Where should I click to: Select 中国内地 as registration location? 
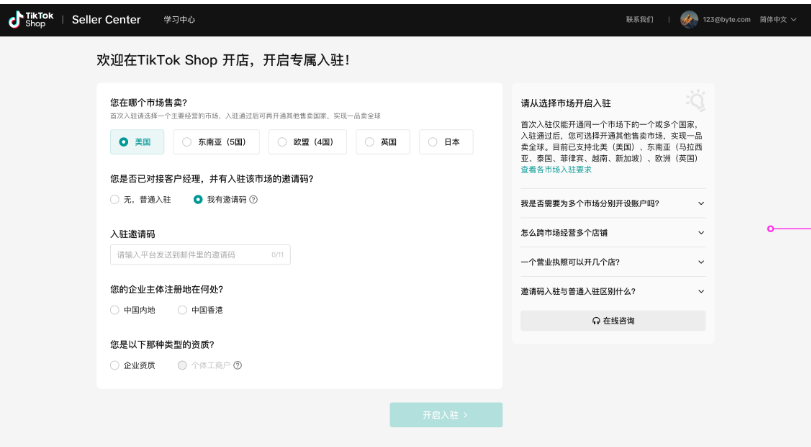pyautogui.click(x=133, y=310)
